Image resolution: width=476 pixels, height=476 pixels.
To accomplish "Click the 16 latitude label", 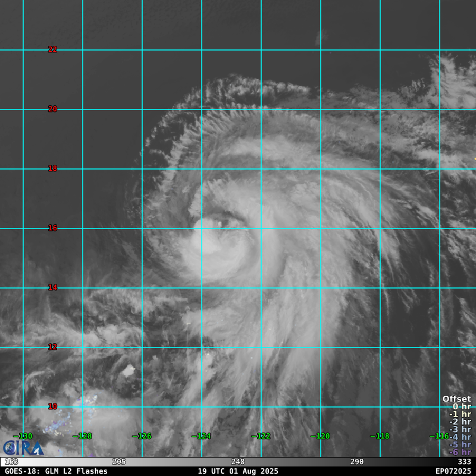I will coord(52,228).
